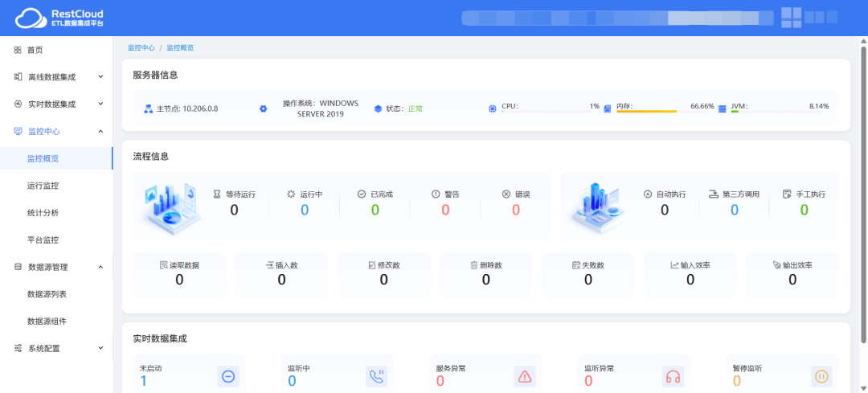Collapse the 数据源管理 menu chevron
868x393 pixels.
click(100, 267)
